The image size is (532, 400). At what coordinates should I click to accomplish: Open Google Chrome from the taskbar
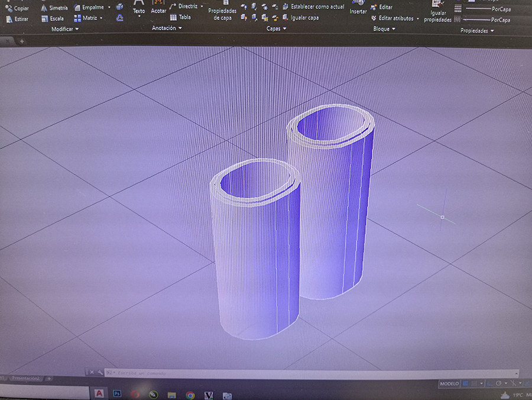click(x=190, y=395)
